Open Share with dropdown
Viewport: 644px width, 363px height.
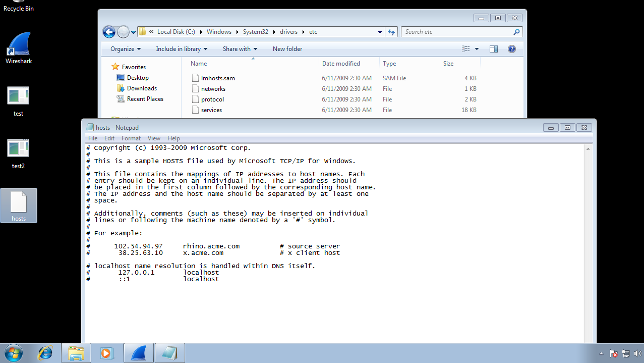click(240, 49)
